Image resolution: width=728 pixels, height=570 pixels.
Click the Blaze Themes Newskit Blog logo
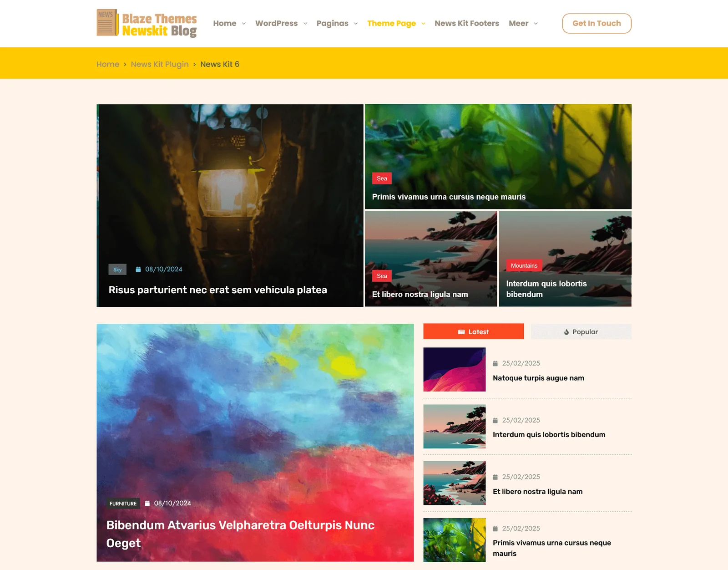pos(147,23)
